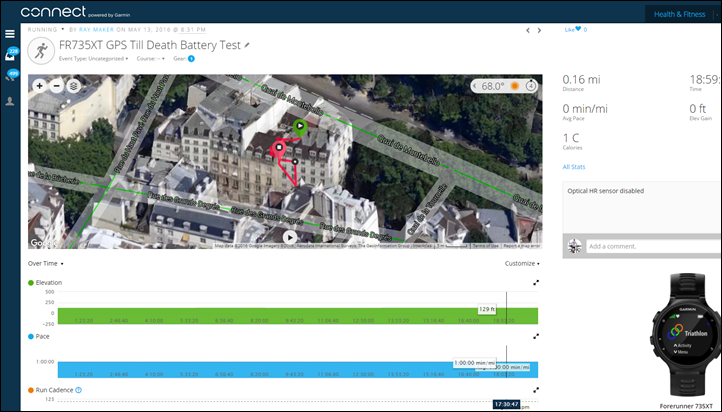Click the edit pencil next to activity title
722x412 pixels.
coord(247,46)
